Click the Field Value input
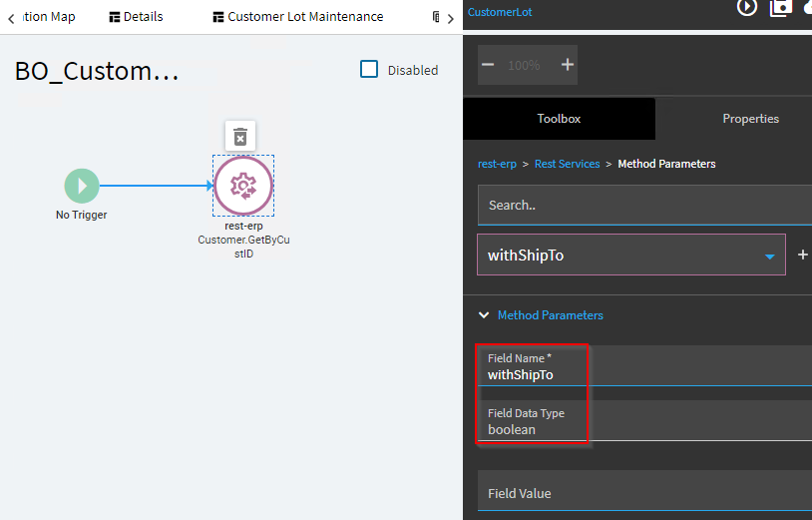 (644, 493)
